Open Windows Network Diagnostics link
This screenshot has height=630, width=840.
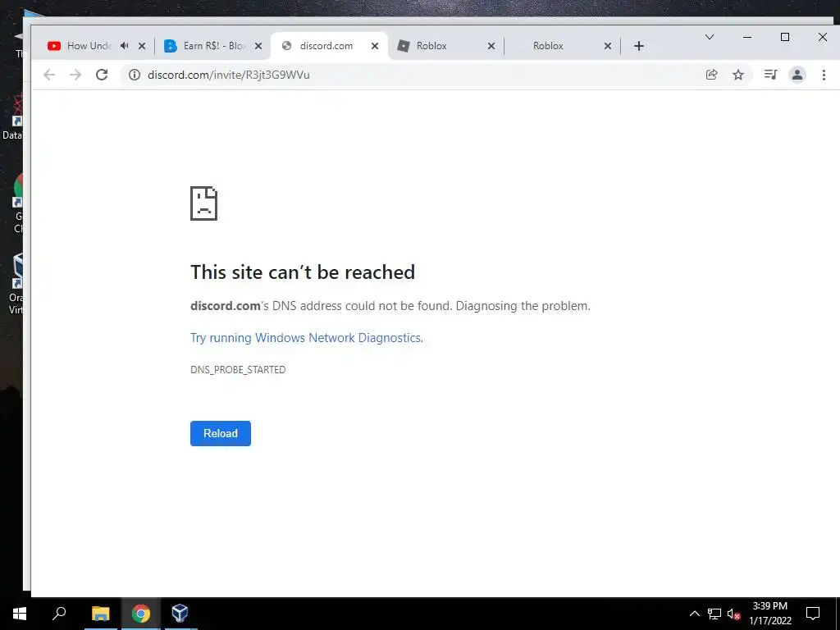[306, 338]
